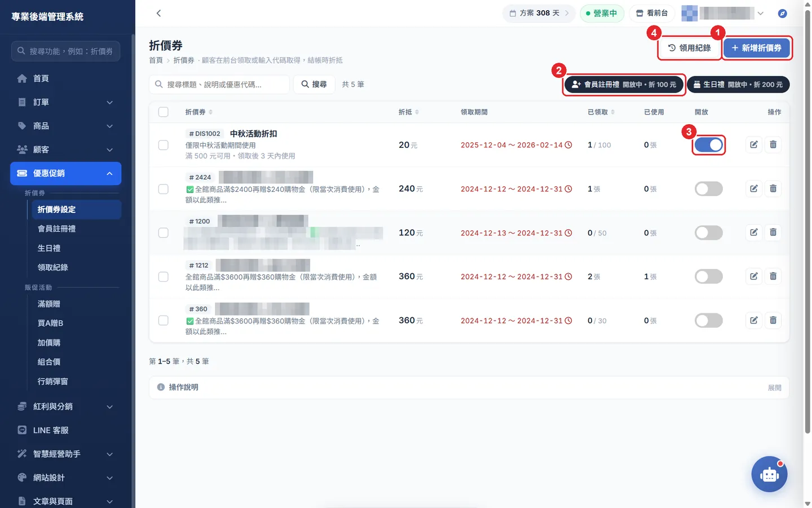Image resolution: width=812 pixels, height=508 pixels.
Task: Open 領用紀錄 button
Action: [690, 48]
